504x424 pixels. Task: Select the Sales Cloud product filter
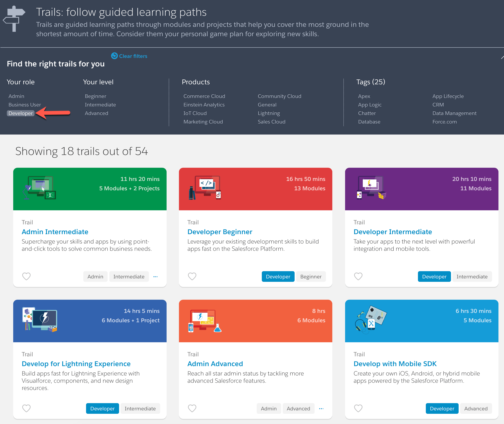coord(271,122)
